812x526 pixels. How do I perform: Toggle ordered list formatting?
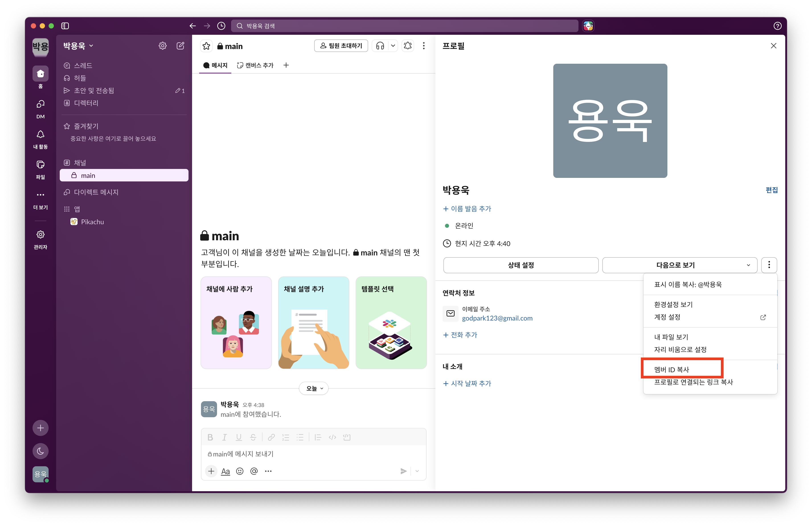tap(286, 437)
